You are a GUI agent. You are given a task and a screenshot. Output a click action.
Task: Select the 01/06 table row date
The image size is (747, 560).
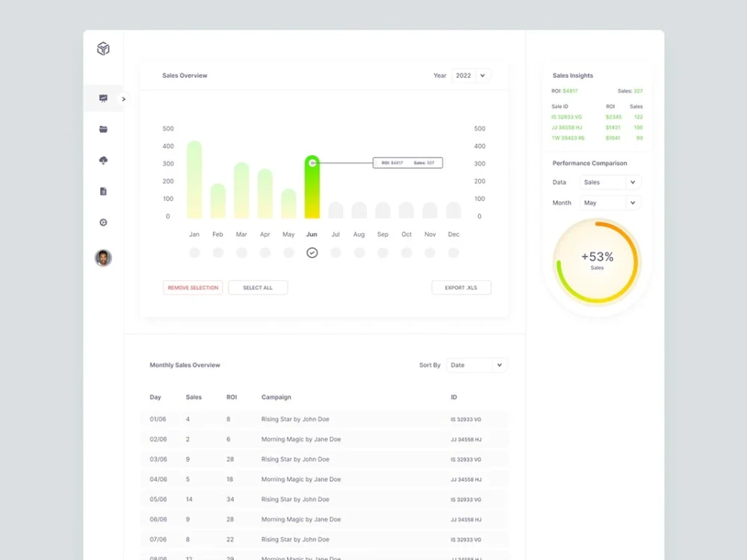click(x=158, y=419)
